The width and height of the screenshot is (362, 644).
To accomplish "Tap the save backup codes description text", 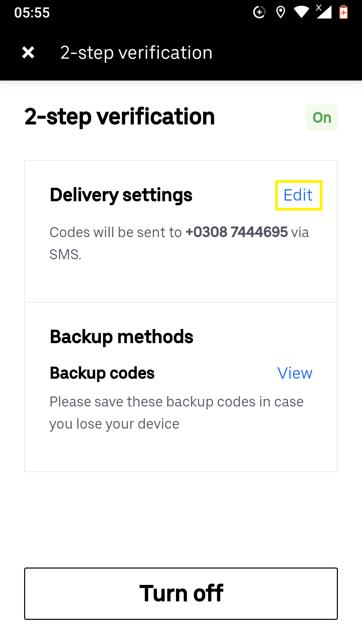I will coord(177,413).
